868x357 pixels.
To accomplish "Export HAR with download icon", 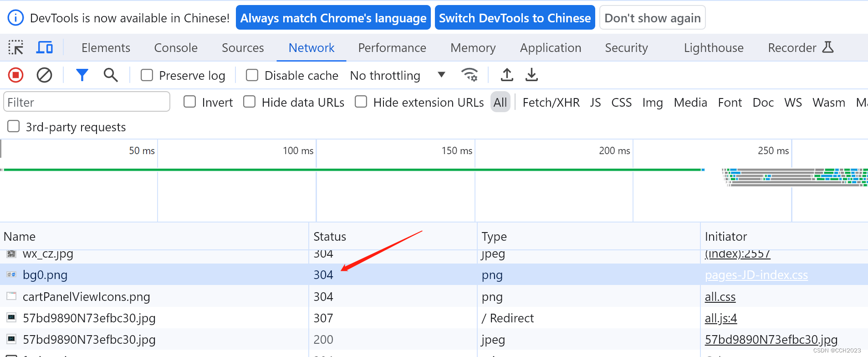I will [x=531, y=75].
